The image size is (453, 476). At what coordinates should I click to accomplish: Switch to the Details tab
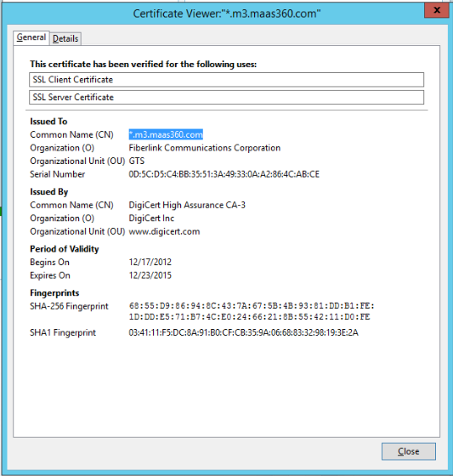65,38
